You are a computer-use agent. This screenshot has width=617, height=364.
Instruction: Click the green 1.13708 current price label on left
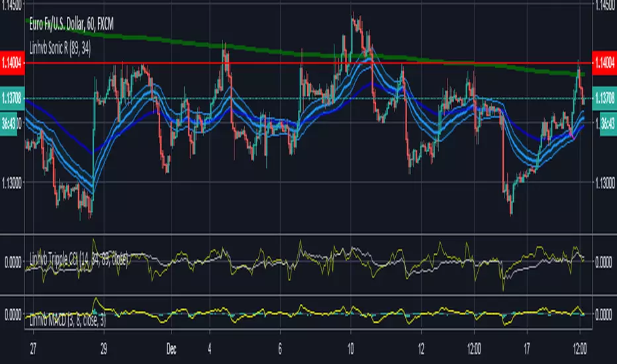[12, 98]
